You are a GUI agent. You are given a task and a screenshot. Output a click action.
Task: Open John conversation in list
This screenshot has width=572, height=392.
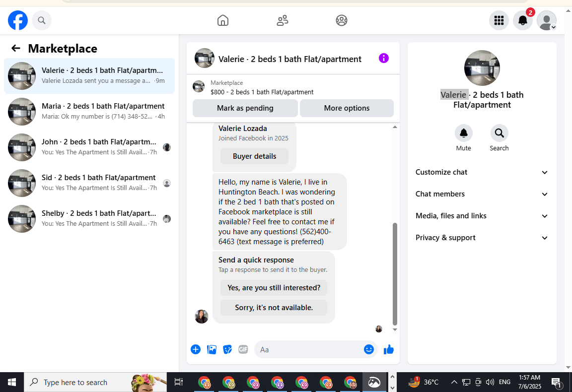point(89,147)
